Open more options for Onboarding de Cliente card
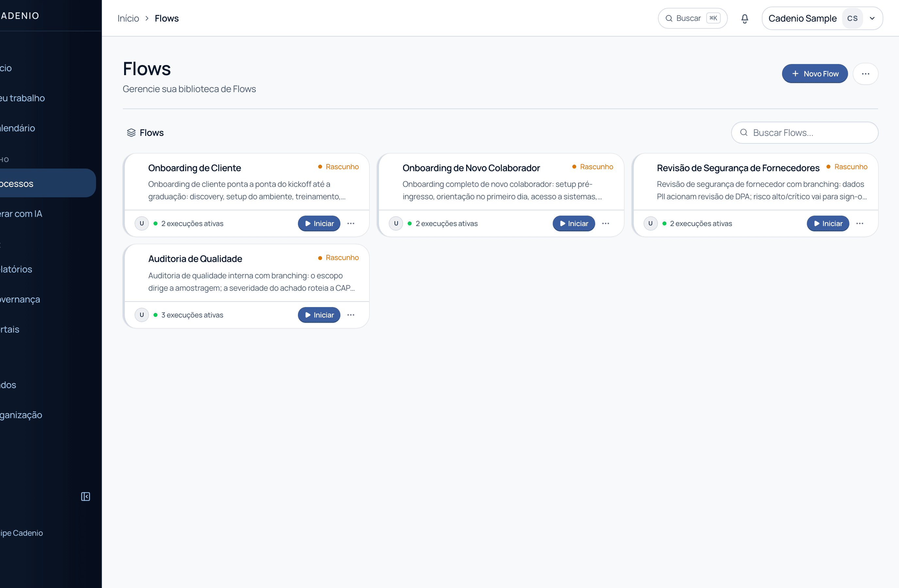This screenshot has height=588, width=899. coord(351,223)
